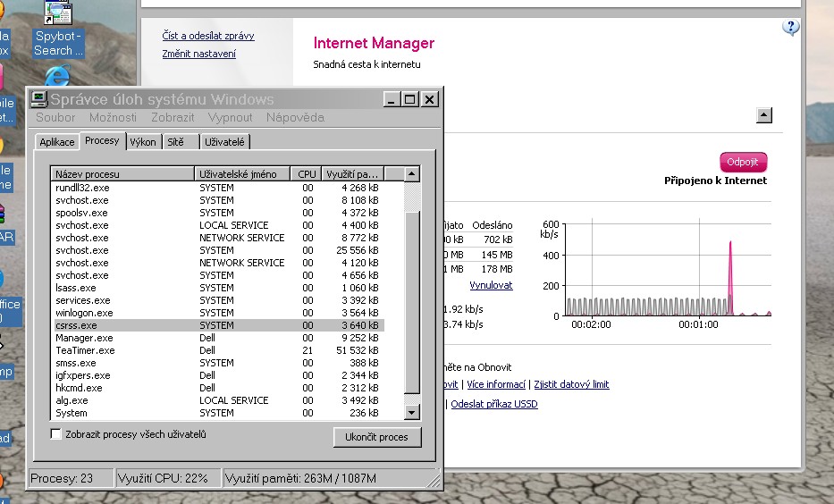
Task: Switch to the Výkon tab
Action: 143,142
